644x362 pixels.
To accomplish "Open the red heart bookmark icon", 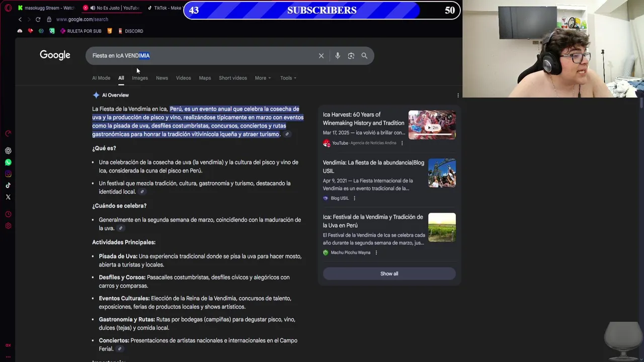I will coord(30,31).
